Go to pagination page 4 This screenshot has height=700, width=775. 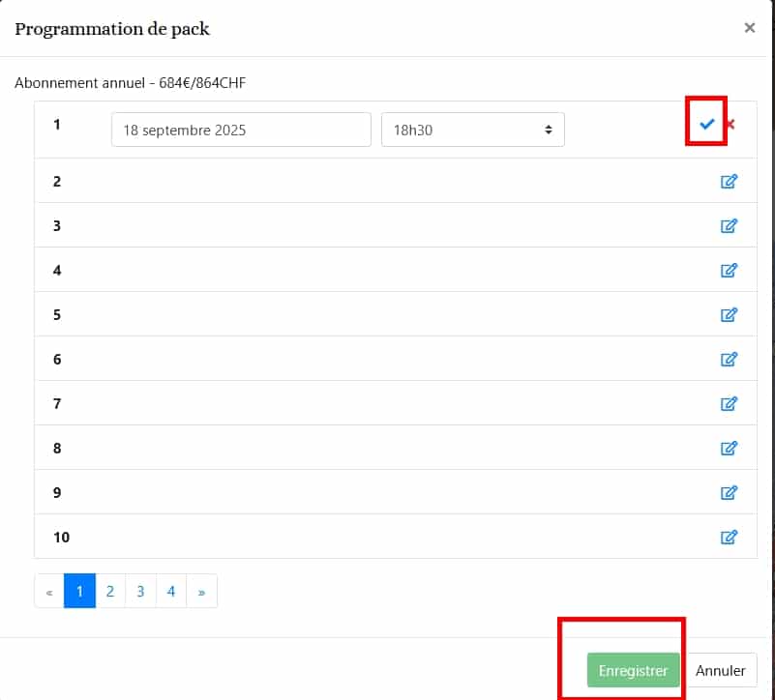[171, 591]
